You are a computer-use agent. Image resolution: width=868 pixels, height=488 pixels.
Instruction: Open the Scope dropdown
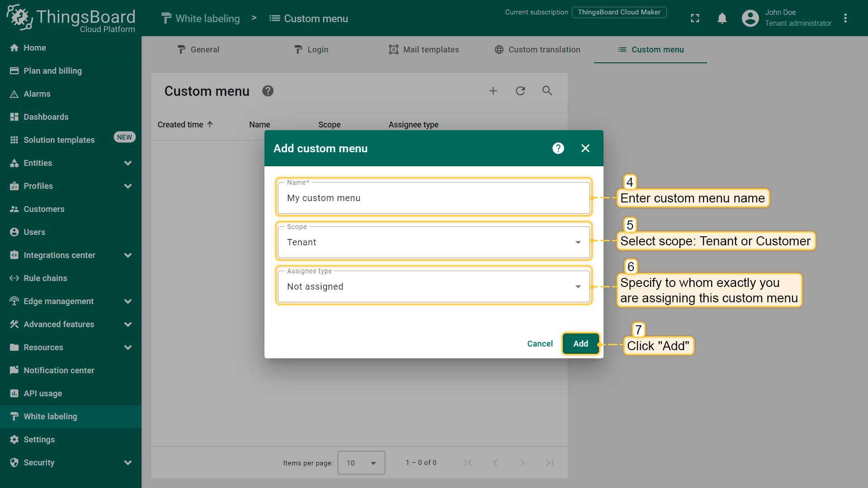click(433, 242)
